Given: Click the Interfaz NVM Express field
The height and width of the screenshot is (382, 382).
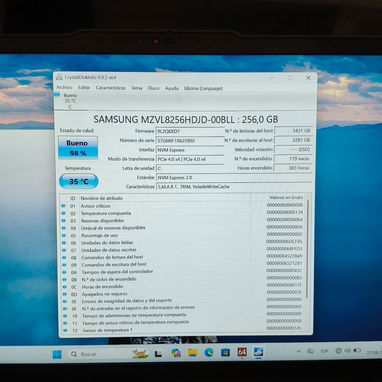Looking at the screenshot, I should 190,150.
